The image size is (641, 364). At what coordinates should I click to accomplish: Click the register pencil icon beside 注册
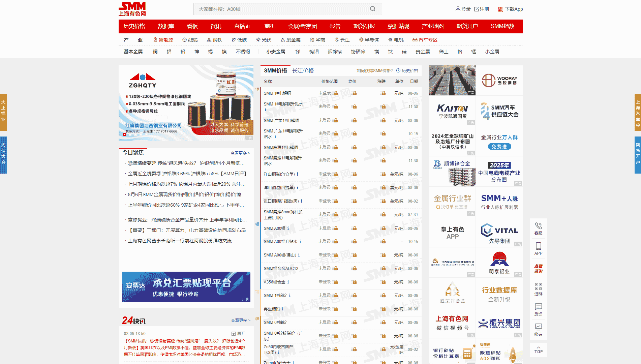(x=477, y=9)
